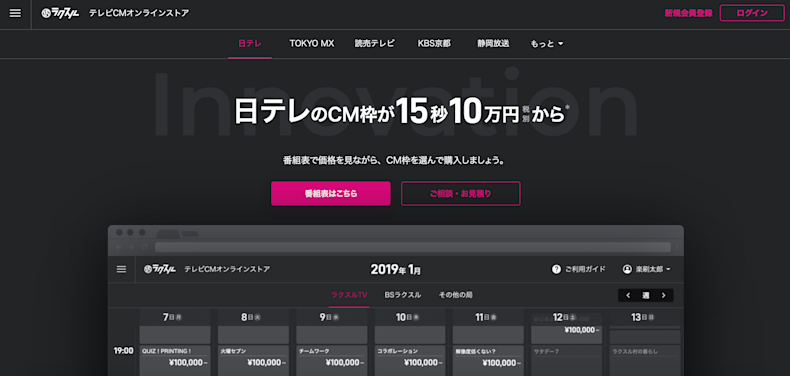The height and width of the screenshot is (376, 790).
Task: Select the ラクスル村の暮らし program slot
Action: pyautogui.click(x=645, y=360)
